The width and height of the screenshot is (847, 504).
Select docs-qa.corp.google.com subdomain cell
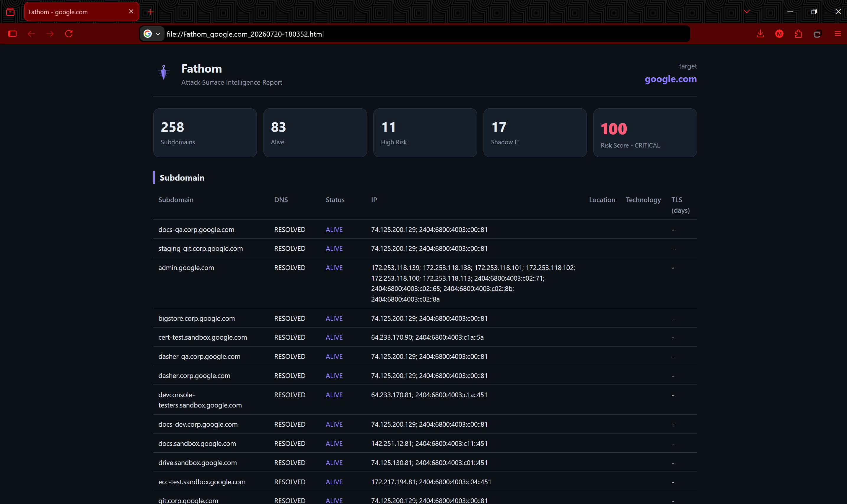pyautogui.click(x=196, y=230)
